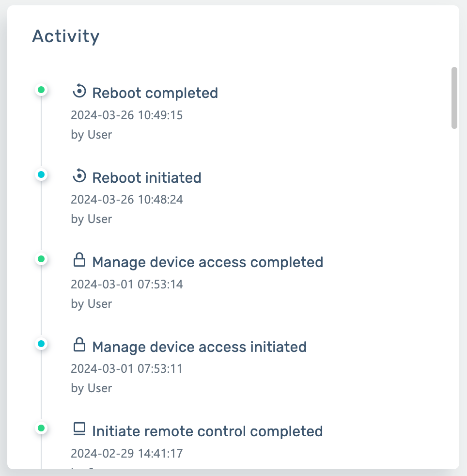Click the reboot icon beside Reboot completed
The width and height of the screenshot is (467, 476).
79,91
